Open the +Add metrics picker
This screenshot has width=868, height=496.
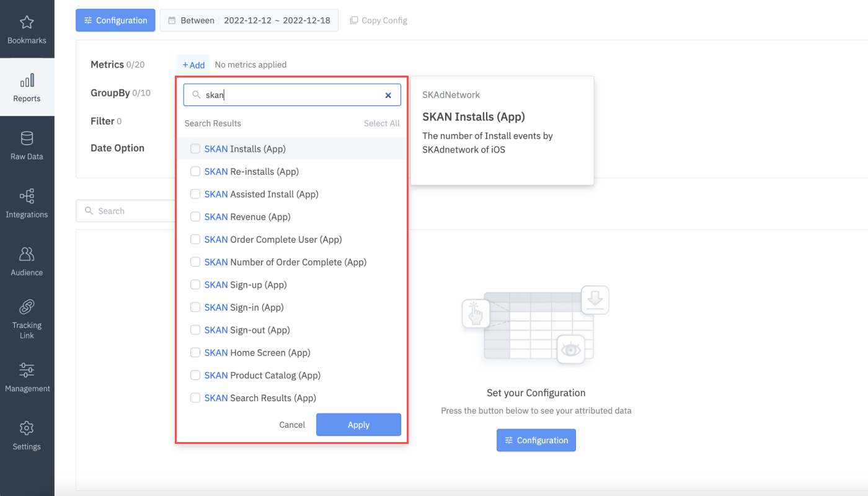[x=193, y=64]
